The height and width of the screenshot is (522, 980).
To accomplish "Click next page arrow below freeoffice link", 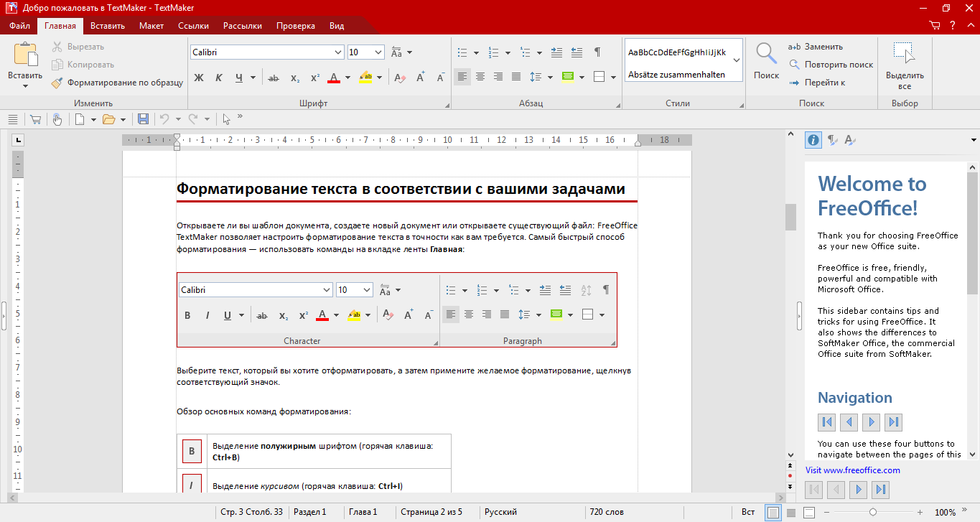I will (858, 490).
